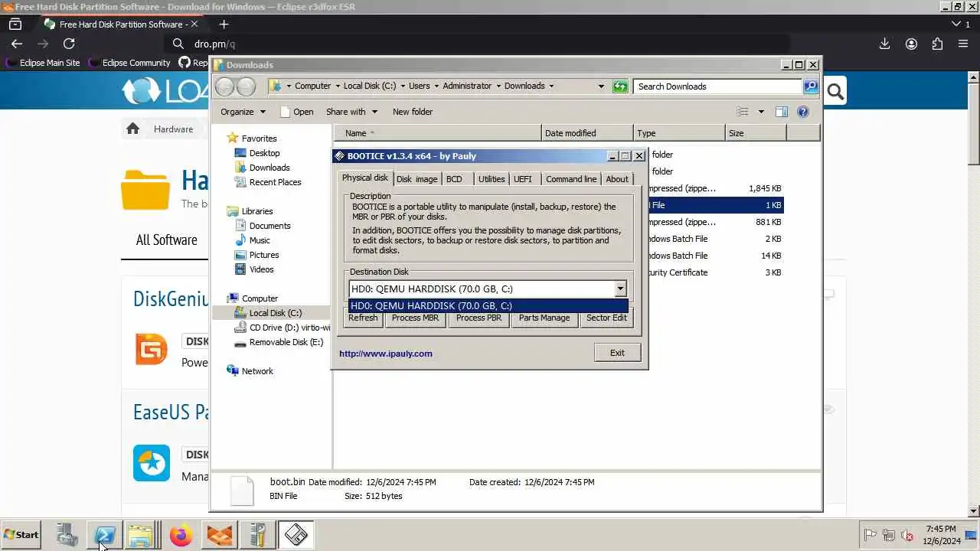Open Explorer help icon

[802, 112]
